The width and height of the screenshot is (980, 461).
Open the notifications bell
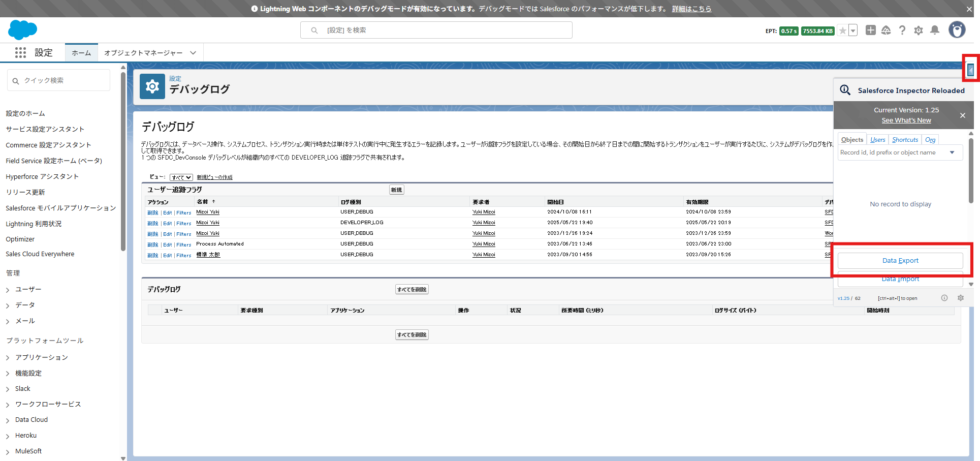coord(935,30)
